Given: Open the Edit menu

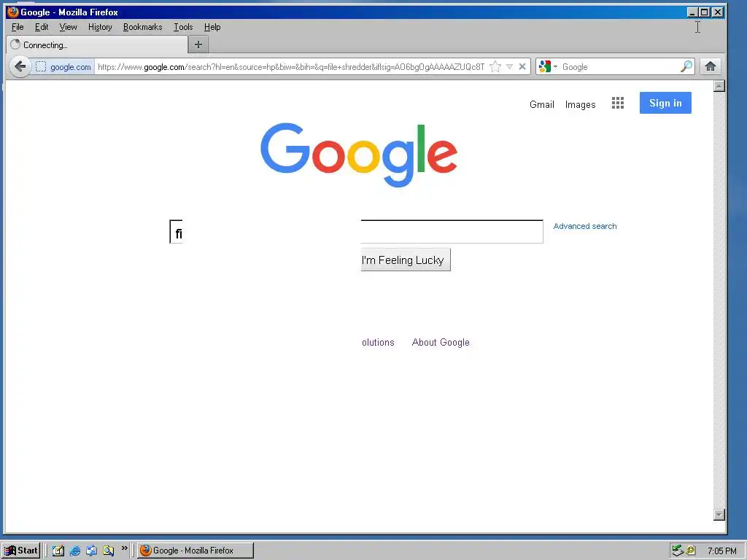Looking at the screenshot, I should tap(42, 27).
